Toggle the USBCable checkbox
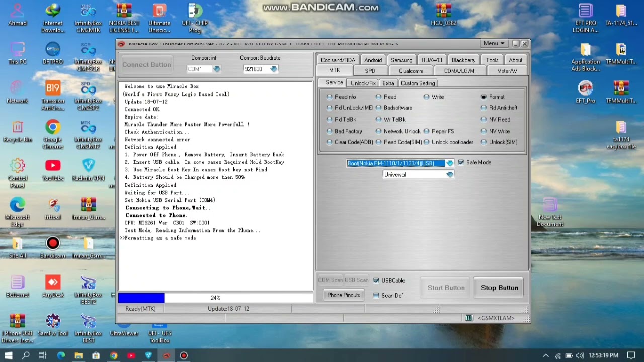 pyautogui.click(x=389, y=280)
